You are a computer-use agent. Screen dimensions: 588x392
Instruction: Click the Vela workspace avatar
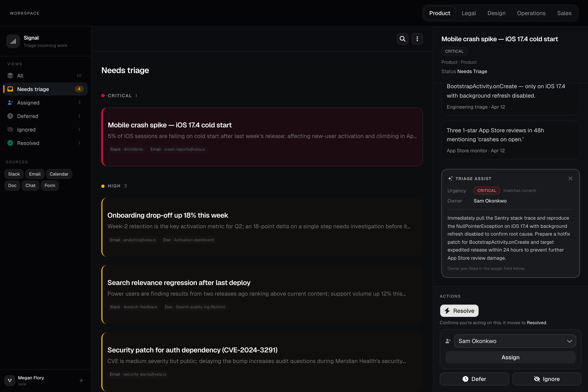(x=10, y=381)
